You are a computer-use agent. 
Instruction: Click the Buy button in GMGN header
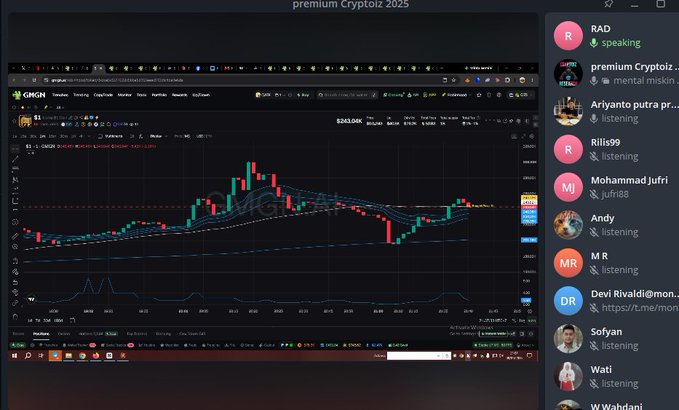click(303, 95)
